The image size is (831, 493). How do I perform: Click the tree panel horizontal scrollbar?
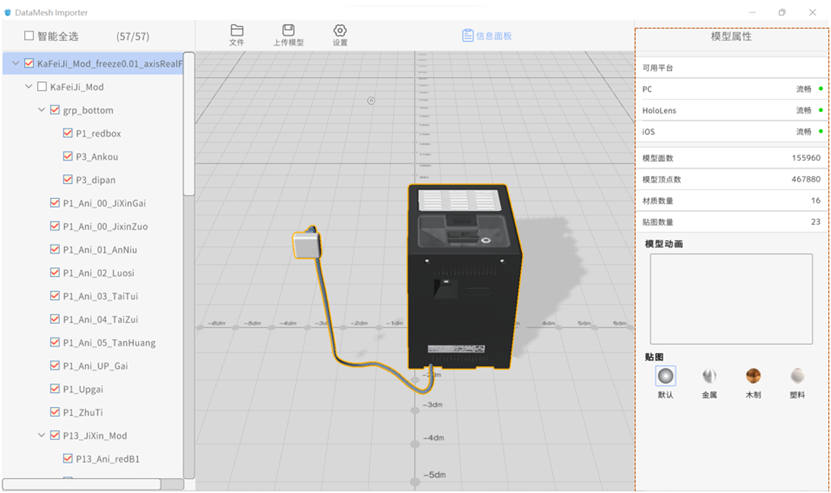pos(82,484)
